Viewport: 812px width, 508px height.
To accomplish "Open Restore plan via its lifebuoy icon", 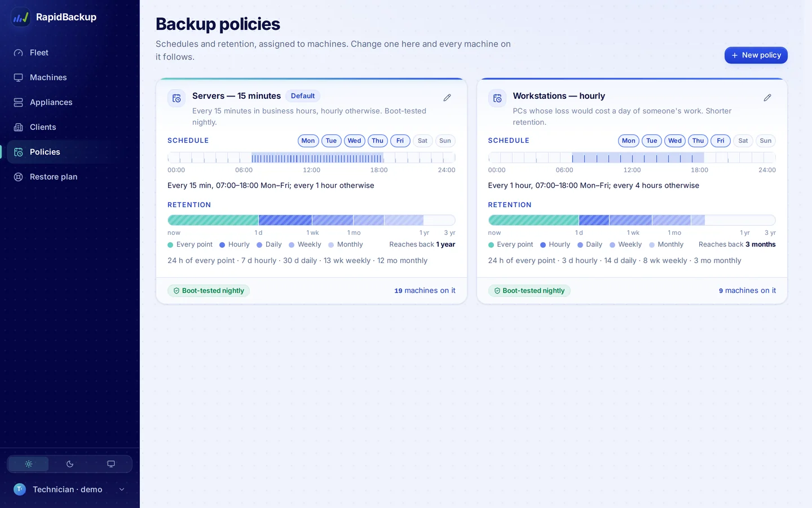I will pyautogui.click(x=19, y=177).
